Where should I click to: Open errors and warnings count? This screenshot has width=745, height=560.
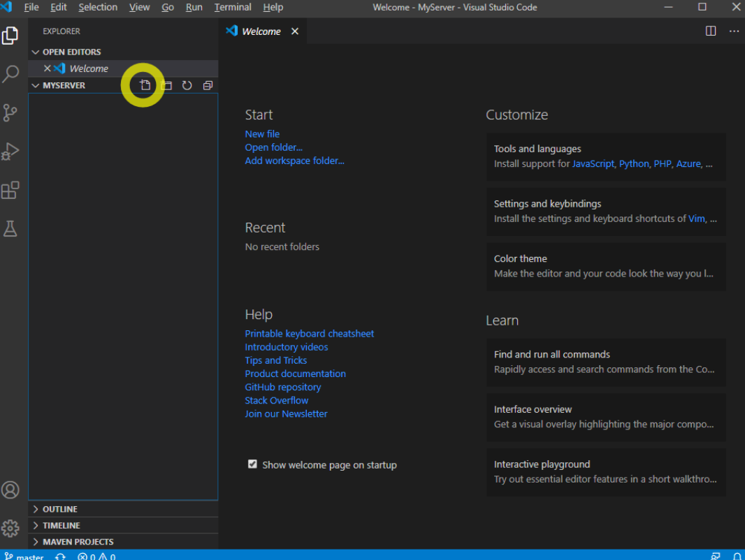coord(96,557)
